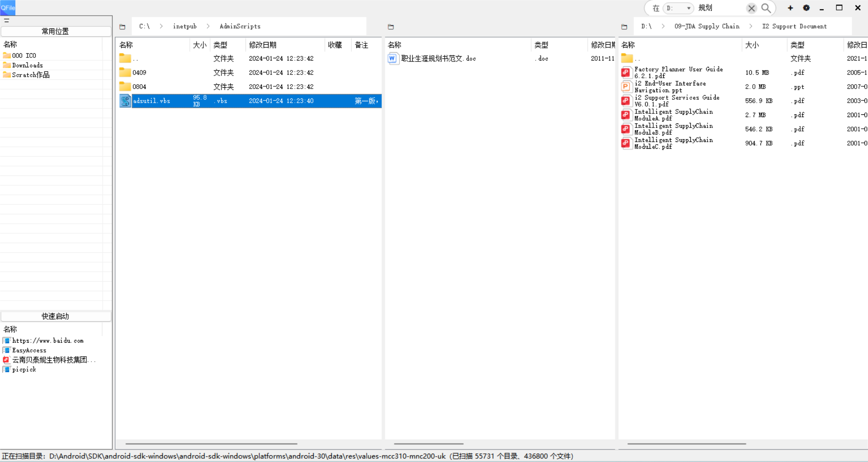This screenshot has width=868, height=462.
Task: Open settings gear icon in title bar
Action: 806,8
